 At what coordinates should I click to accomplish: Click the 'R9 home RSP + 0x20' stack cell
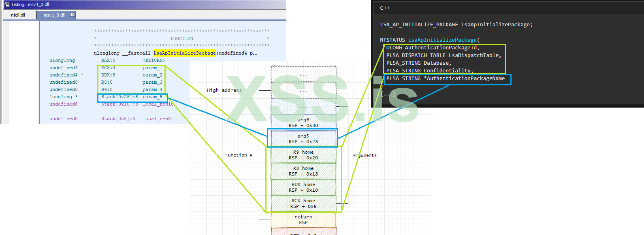point(303,155)
